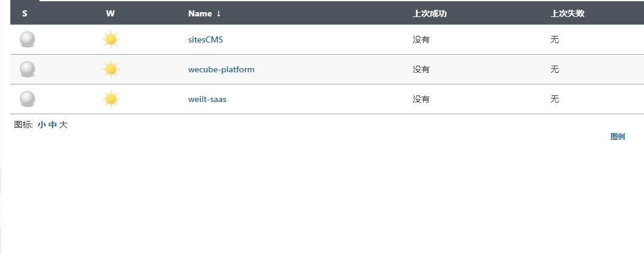Click the weiit-saas sun weather icon
The height and width of the screenshot is (254, 644).
[110, 99]
